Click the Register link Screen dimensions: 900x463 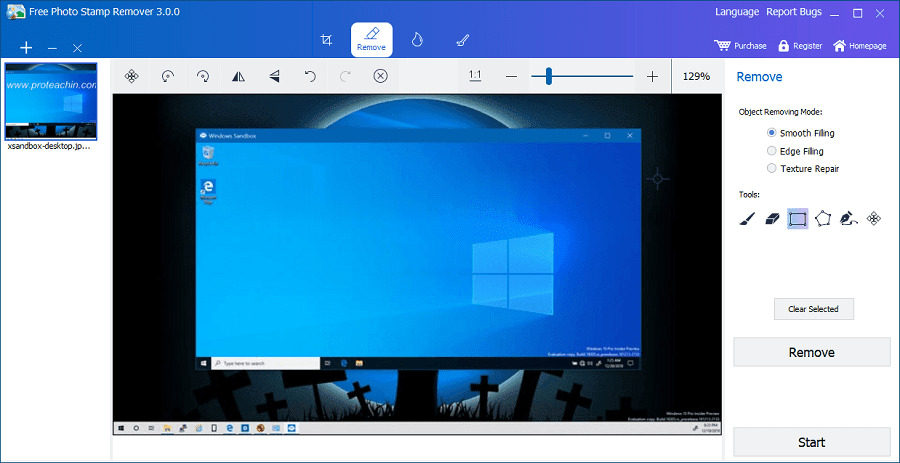click(x=800, y=46)
